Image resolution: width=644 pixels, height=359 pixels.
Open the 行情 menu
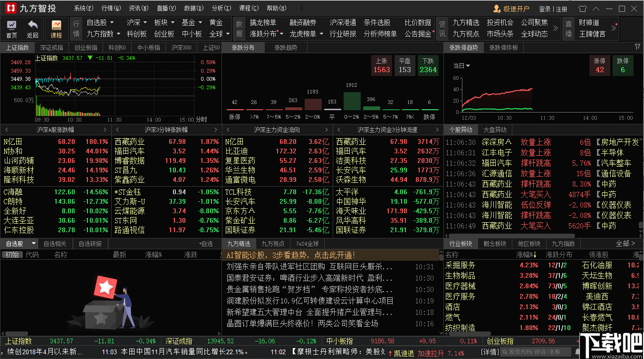(111, 9)
